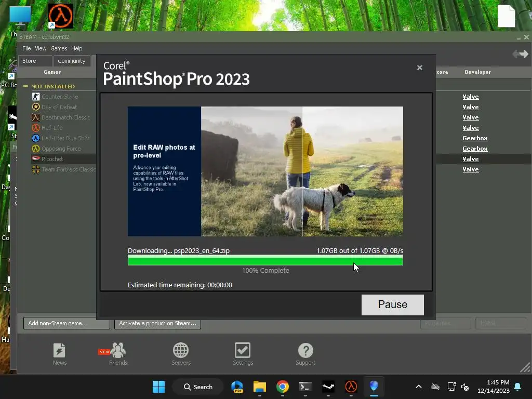This screenshot has height=399, width=532.
Task: Switch to Half-Life from taskbar
Action: click(x=351, y=387)
